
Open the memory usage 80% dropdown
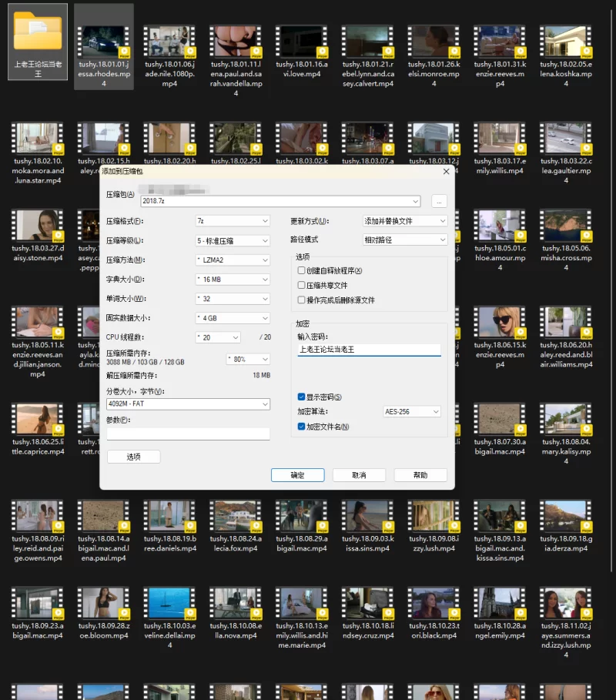[x=248, y=359]
